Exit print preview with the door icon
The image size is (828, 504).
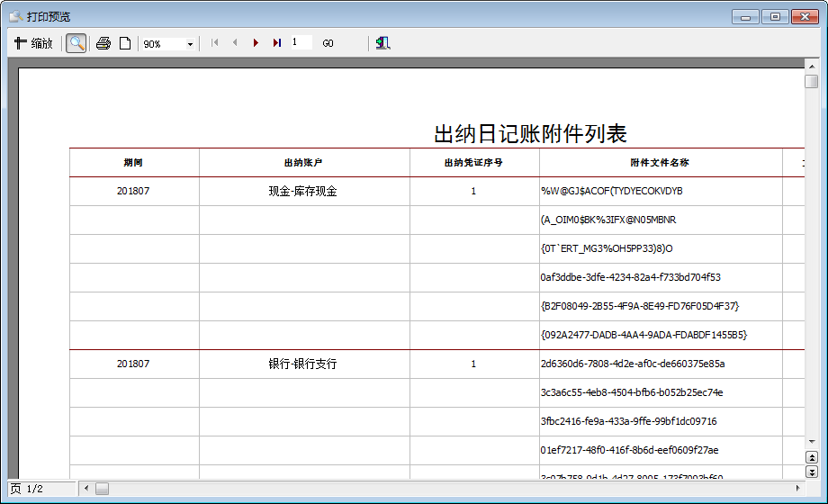tap(382, 43)
